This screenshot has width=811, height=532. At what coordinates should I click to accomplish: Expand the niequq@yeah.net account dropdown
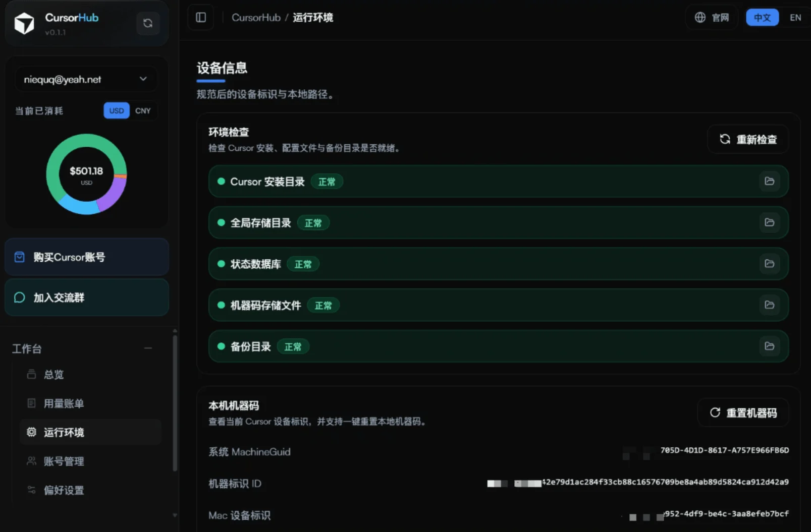click(142, 79)
